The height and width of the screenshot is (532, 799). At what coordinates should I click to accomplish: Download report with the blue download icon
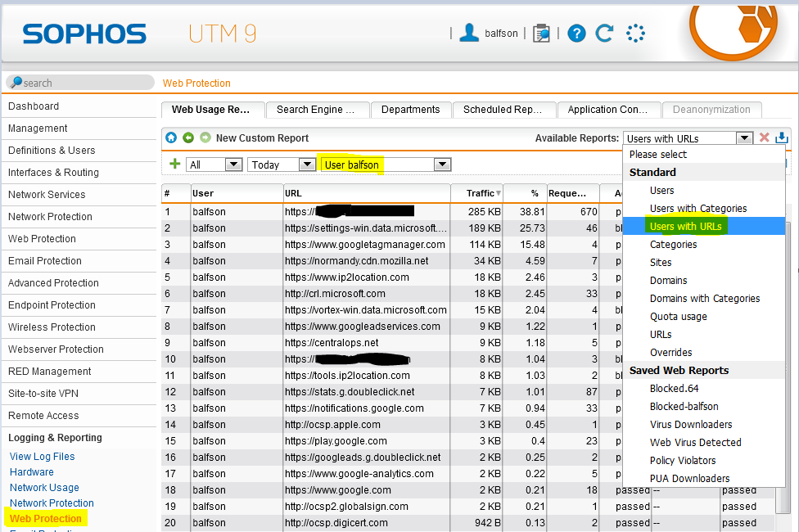781,138
